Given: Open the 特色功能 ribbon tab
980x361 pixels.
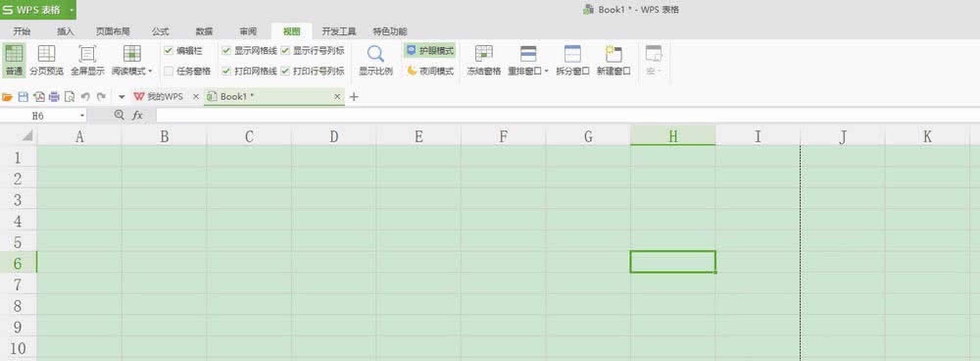Looking at the screenshot, I should [x=390, y=31].
